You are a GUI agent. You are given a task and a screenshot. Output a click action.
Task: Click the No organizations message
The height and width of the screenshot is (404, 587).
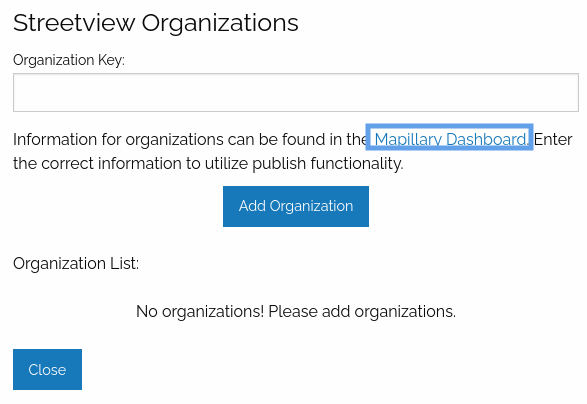click(296, 312)
